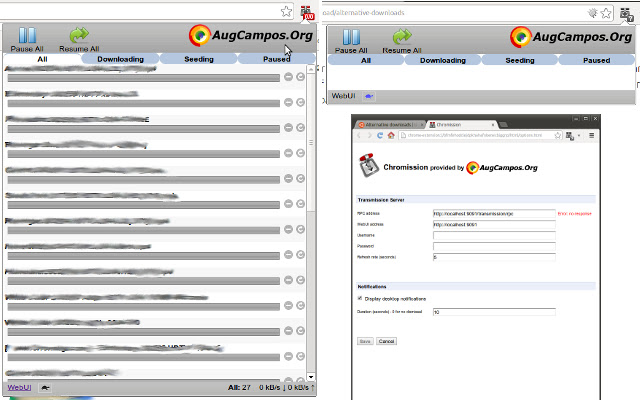Screen dimensions: 640x400
Task: Click left popup scrollbar up arrow
Action: click(x=311, y=70)
